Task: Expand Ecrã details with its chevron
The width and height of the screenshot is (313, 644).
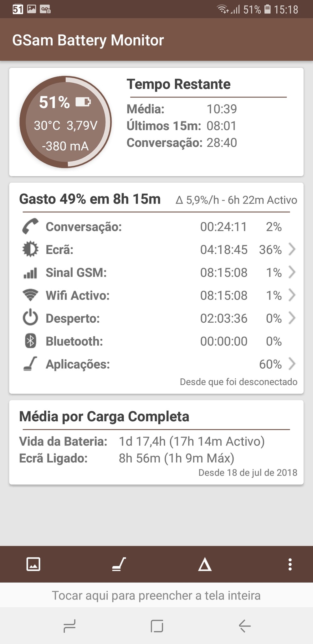Action: coord(292,249)
